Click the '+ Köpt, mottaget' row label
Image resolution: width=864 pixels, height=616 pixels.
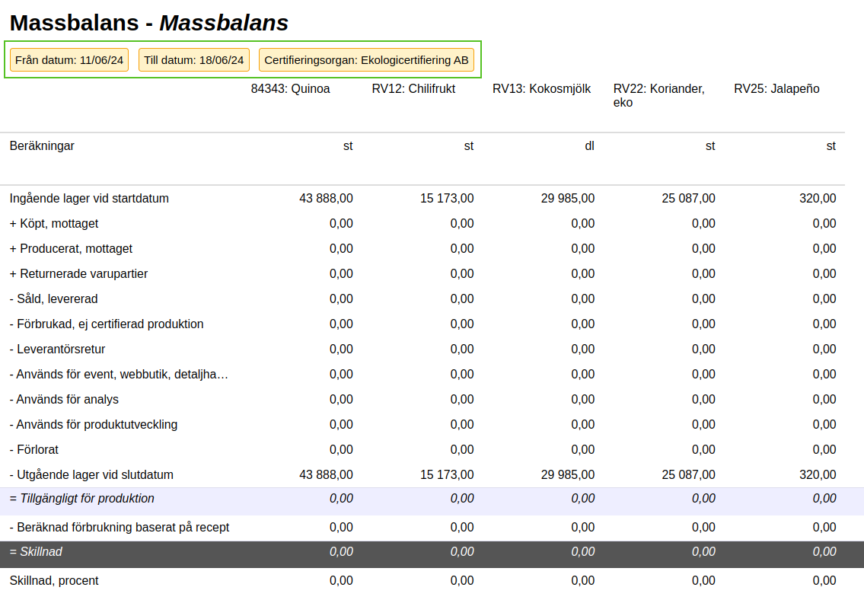point(54,224)
